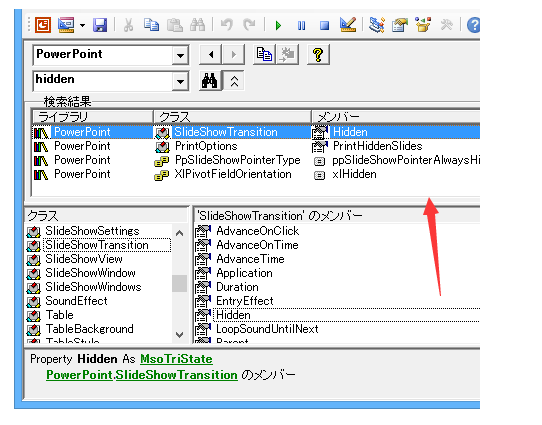The image size is (542, 425).
Task: Select PpSlideShowPointerType search result
Action: (237, 160)
